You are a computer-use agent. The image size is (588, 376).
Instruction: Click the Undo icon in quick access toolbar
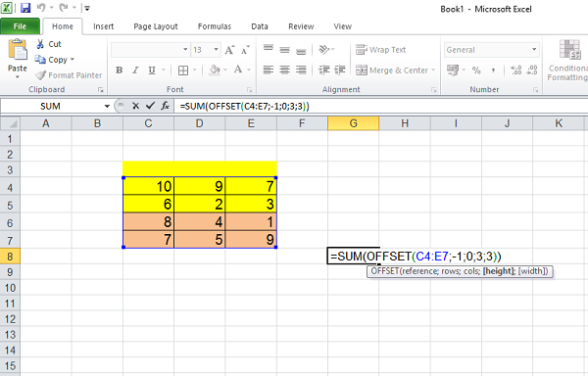click(x=41, y=8)
